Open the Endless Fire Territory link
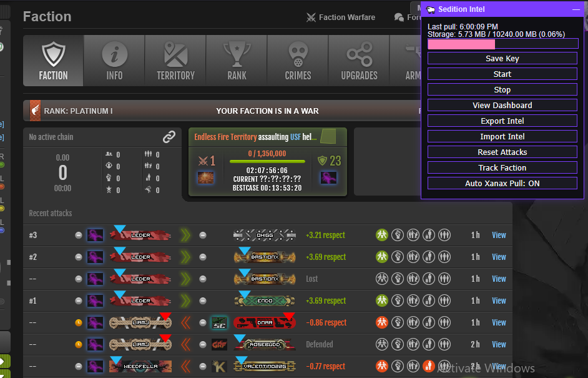588x378 pixels. (x=225, y=137)
